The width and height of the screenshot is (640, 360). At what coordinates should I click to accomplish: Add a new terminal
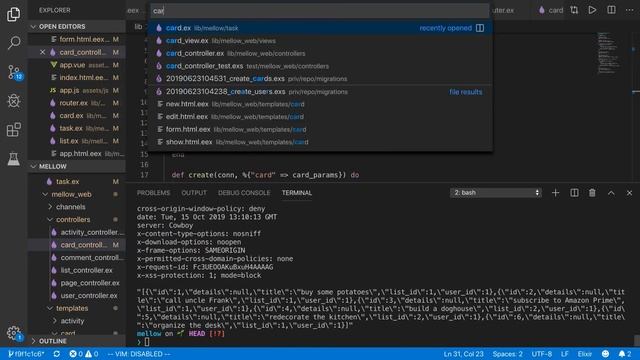pyautogui.click(x=556, y=193)
